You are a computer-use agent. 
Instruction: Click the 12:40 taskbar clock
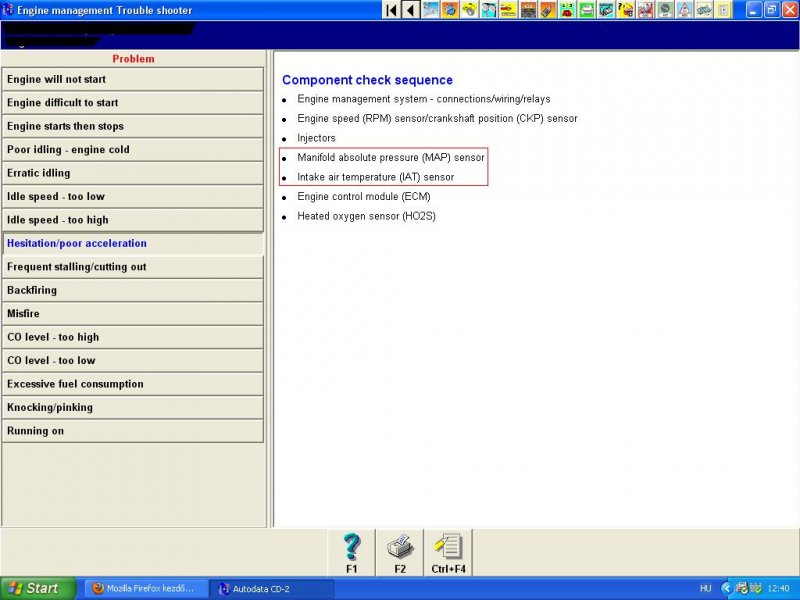[778, 589]
